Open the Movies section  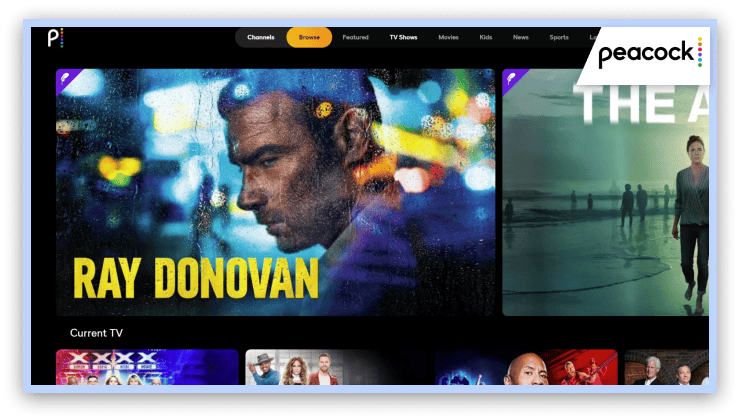448,38
